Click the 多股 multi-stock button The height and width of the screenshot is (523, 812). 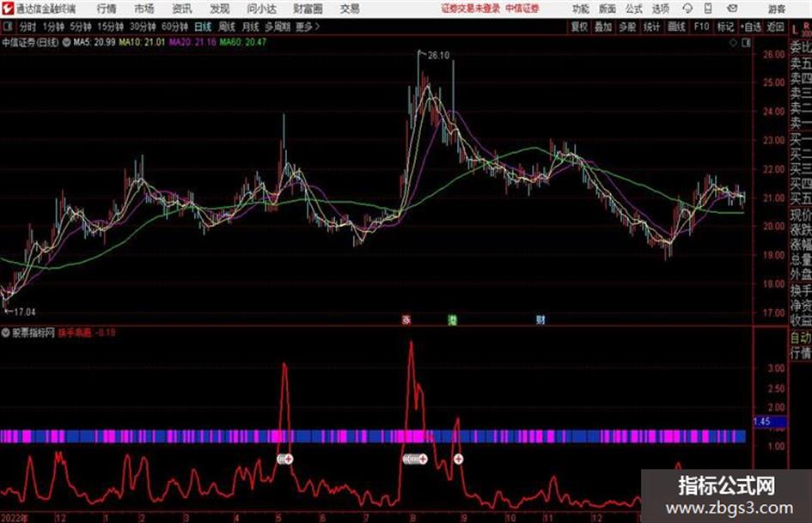627,27
